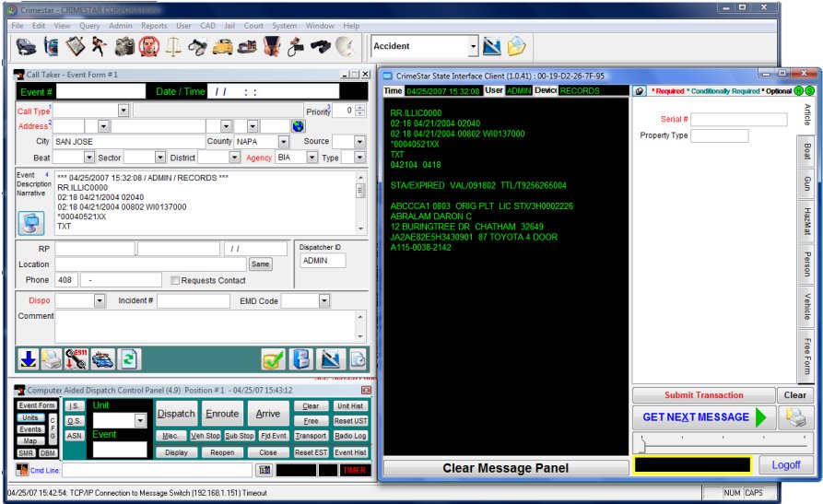Click the binoculars search icon
Screen dimensions: 823x504
(x=320, y=47)
